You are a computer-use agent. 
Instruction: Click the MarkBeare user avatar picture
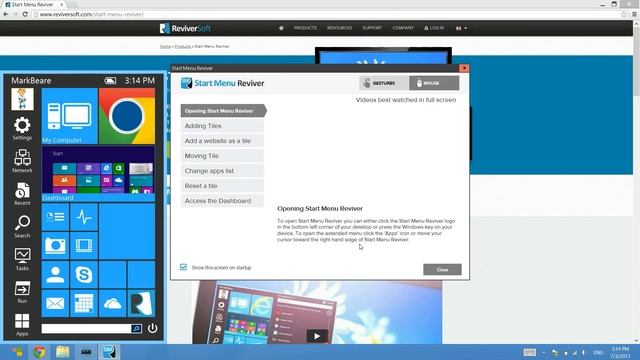(22, 99)
